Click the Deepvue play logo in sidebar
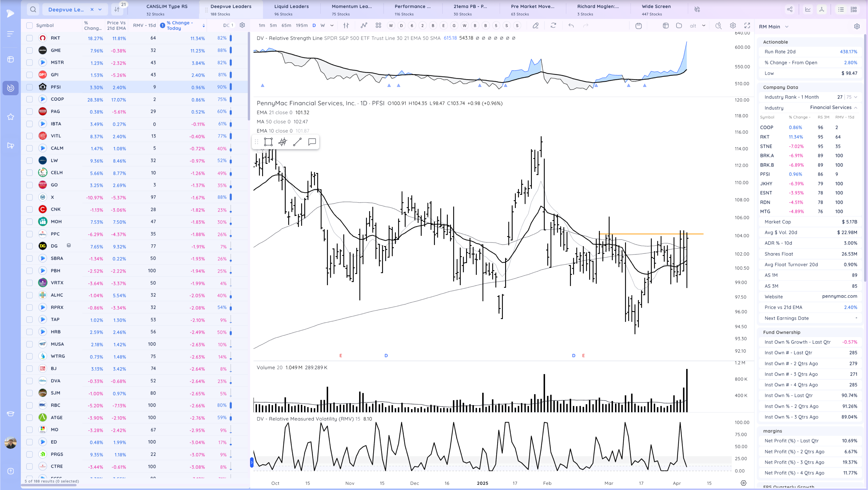The height and width of the screenshot is (490, 868). [x=10, y=13]
